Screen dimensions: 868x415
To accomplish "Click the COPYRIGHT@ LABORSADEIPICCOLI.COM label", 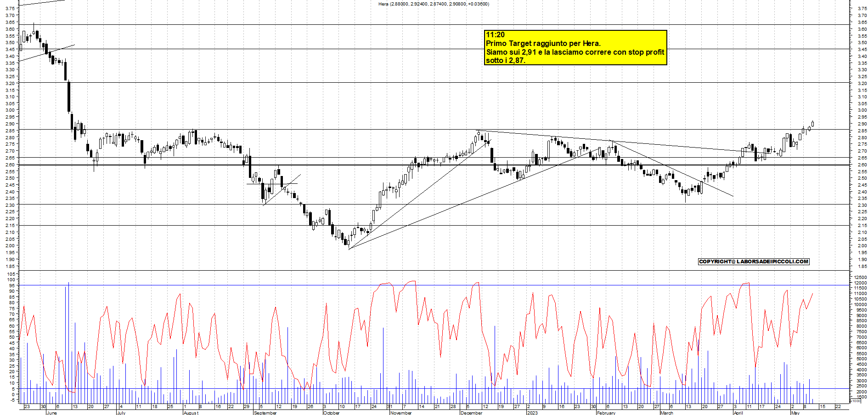I will [754, 262].
